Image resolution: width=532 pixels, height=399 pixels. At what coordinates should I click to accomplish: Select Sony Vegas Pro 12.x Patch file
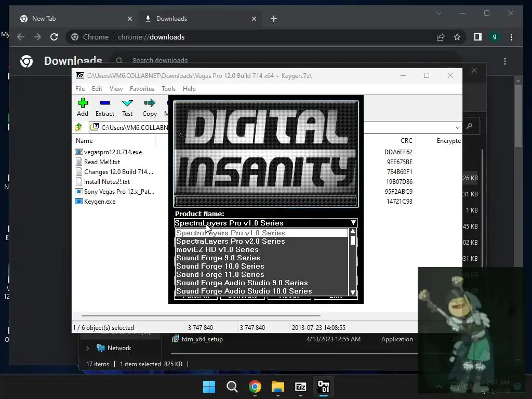tap(115, 191)
